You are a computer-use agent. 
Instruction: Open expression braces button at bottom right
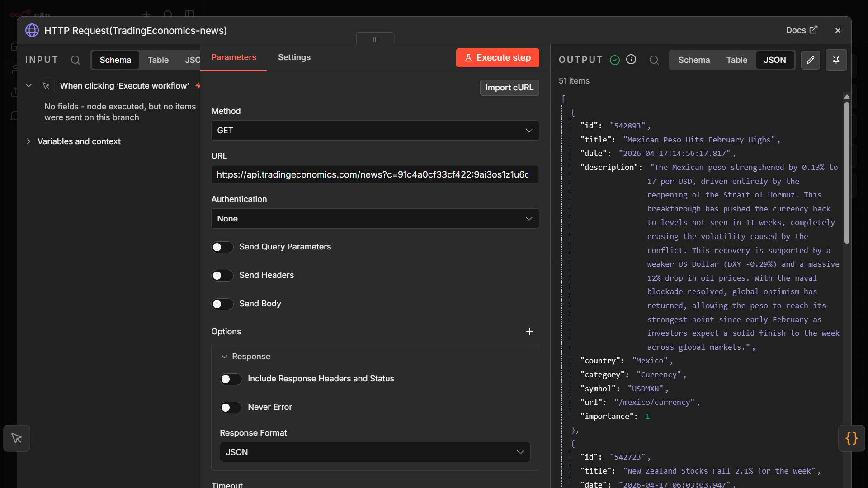(x=852, y=438)
